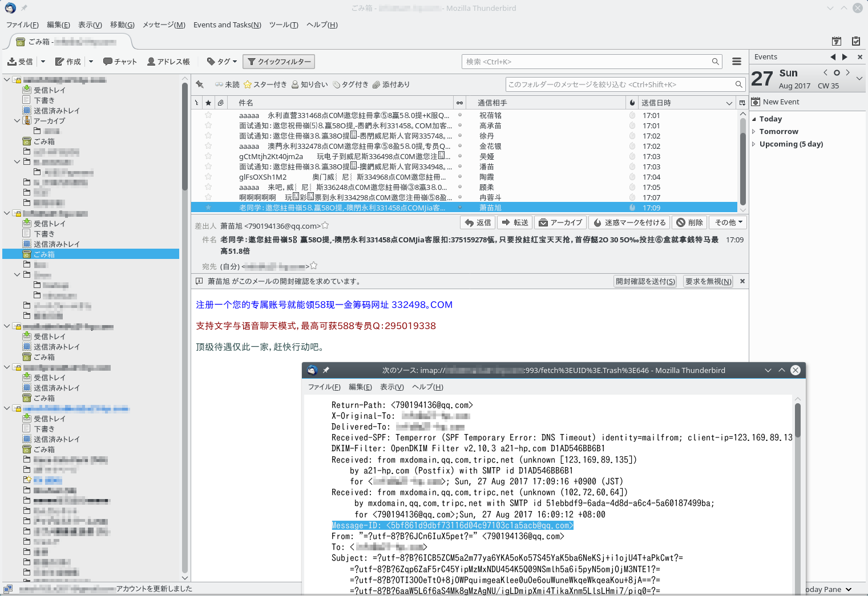Screen dimensions: 868x596
Task: Select highlighted ごみ箱 folder in folder tree
Action: click(91, 254)
